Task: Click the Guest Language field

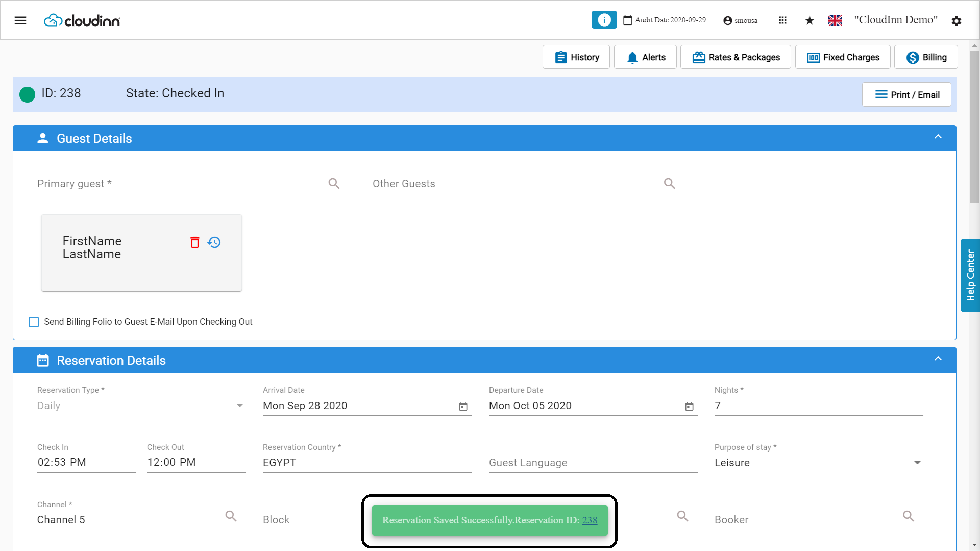Action: point(593,463)
